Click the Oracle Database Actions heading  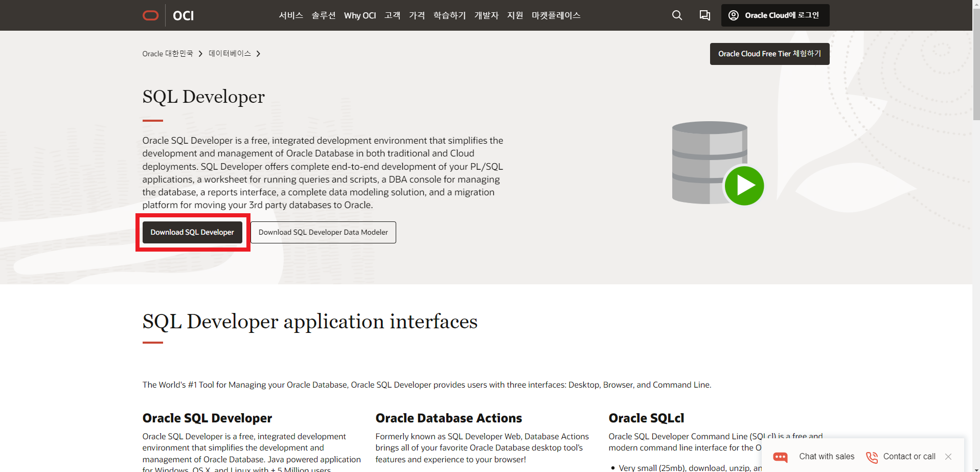coord(449,418)
